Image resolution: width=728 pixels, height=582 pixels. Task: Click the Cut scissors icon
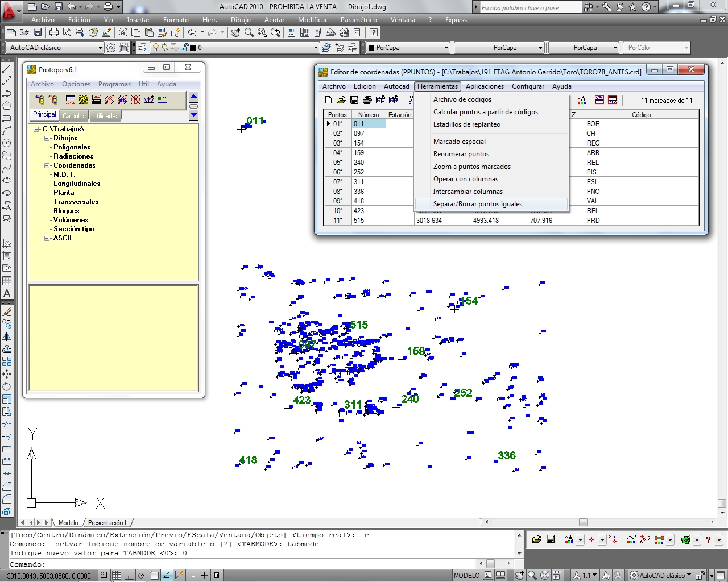[122, 32]
